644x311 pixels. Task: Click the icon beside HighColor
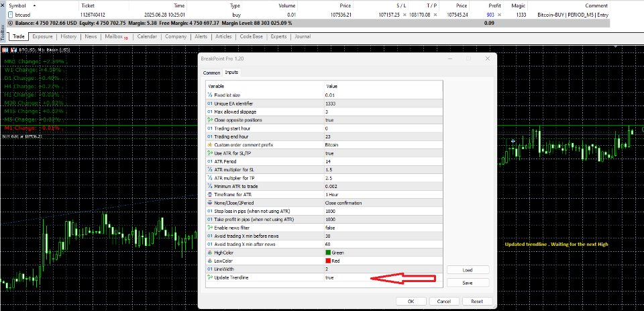pyautogui.click(x=210, y=253)
